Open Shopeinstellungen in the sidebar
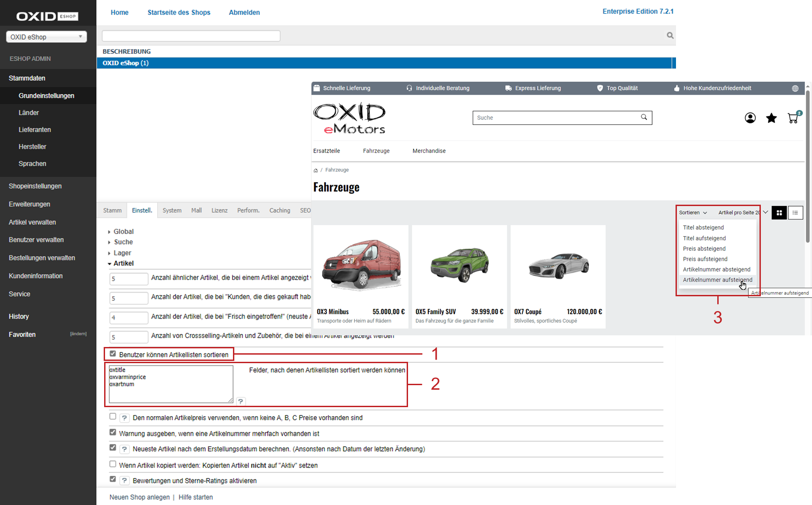The image size is (812, 505). [35, 186]
